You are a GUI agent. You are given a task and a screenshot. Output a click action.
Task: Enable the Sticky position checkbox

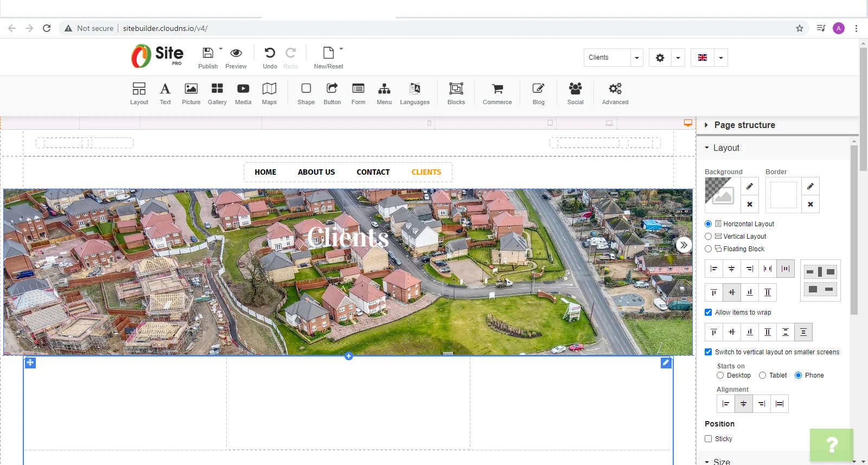708,439
